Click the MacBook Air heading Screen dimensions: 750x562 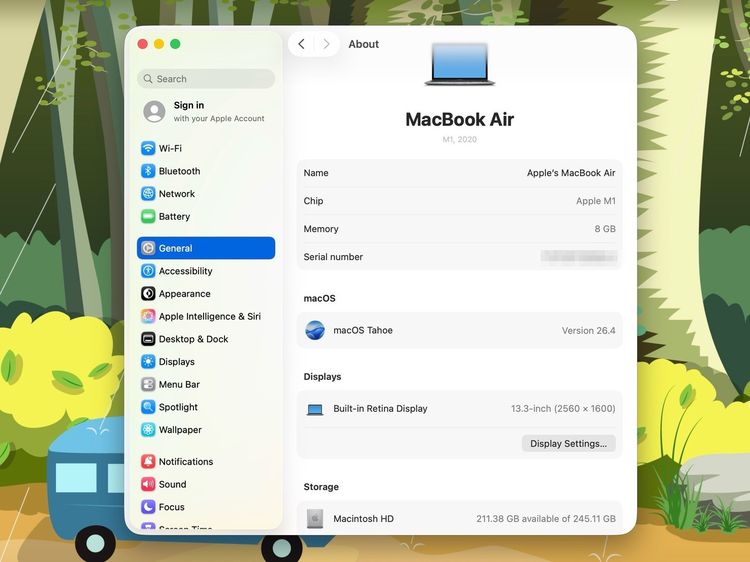click(x=460, y=120)
